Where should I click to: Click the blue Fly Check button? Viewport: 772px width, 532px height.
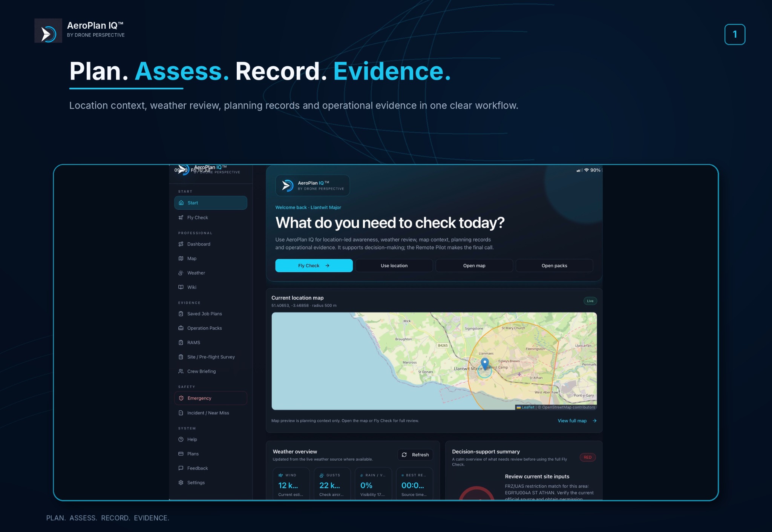pos(314,265)
